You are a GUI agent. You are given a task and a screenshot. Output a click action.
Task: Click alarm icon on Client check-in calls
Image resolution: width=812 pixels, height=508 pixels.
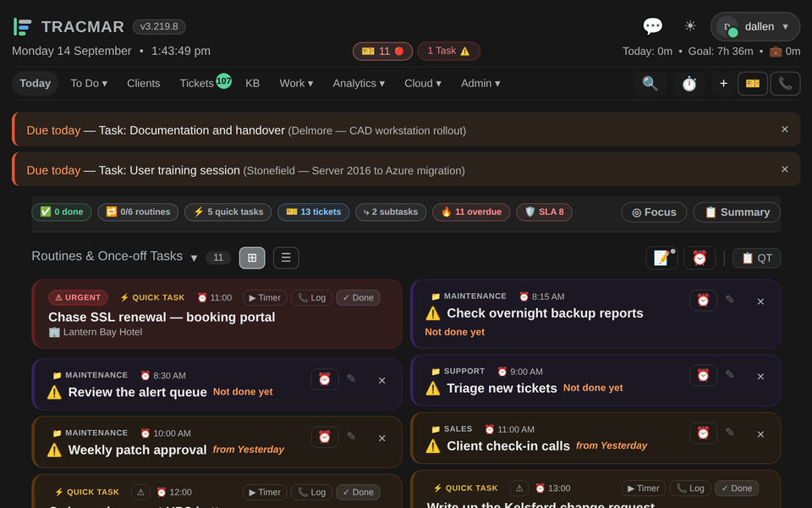coord(703,433)
